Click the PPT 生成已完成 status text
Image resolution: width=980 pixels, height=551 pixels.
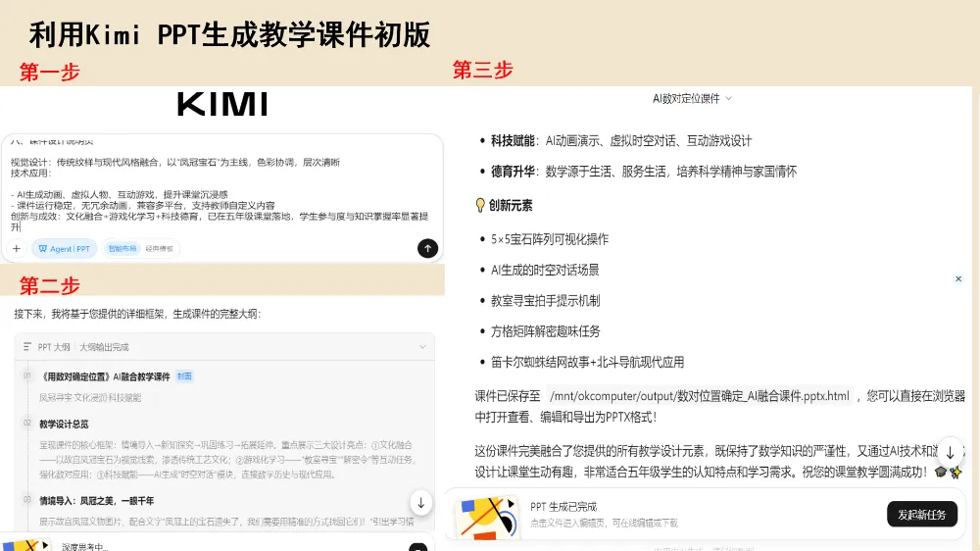[563, 507]
